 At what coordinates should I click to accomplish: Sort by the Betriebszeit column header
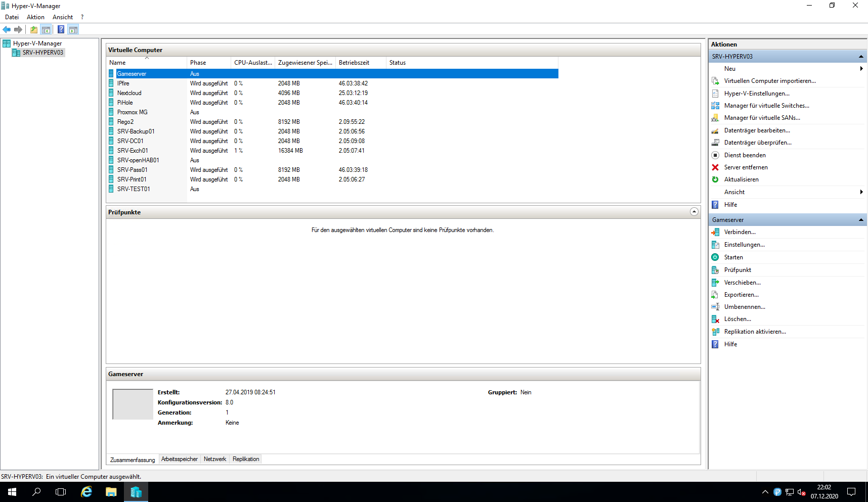361,63
